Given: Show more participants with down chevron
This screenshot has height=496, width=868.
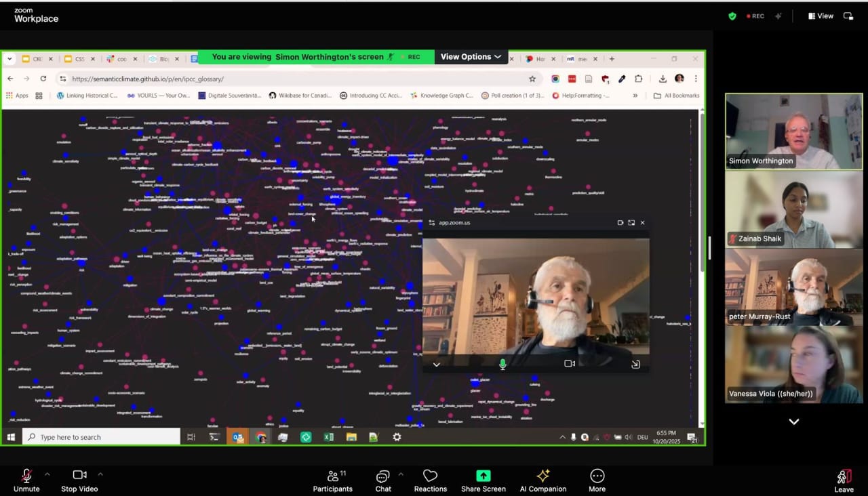Looking at the screenshot, I should 793,421.
